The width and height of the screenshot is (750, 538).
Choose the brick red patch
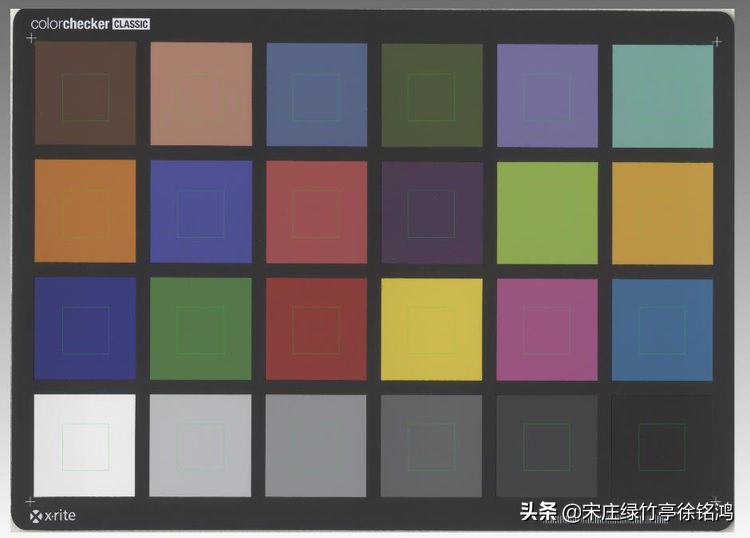pyautogui.click(x=316, y=329)
